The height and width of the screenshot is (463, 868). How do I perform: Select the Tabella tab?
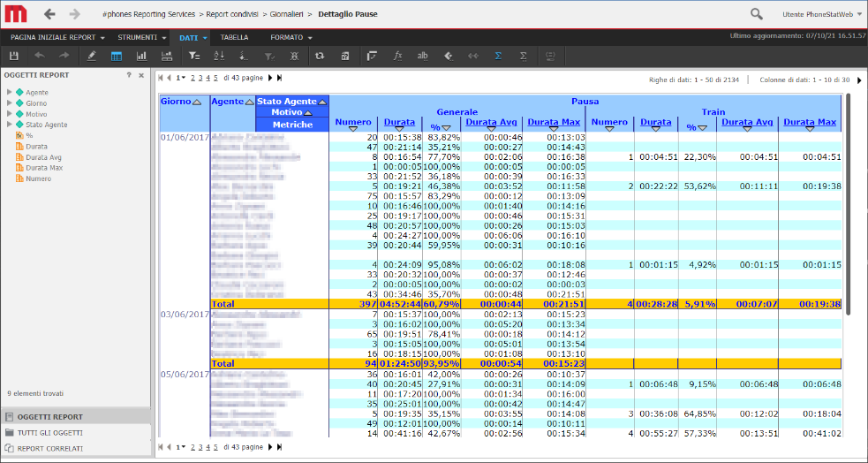(x=234, y=38)
